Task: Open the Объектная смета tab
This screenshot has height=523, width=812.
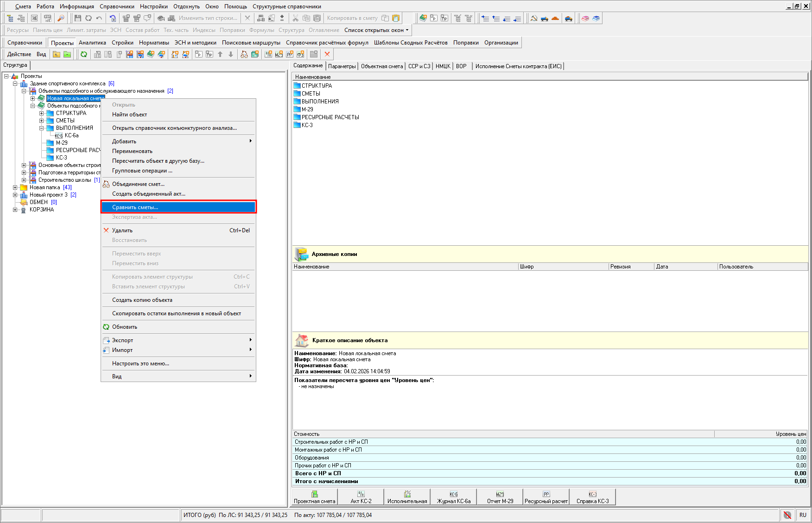Action: 381,66
